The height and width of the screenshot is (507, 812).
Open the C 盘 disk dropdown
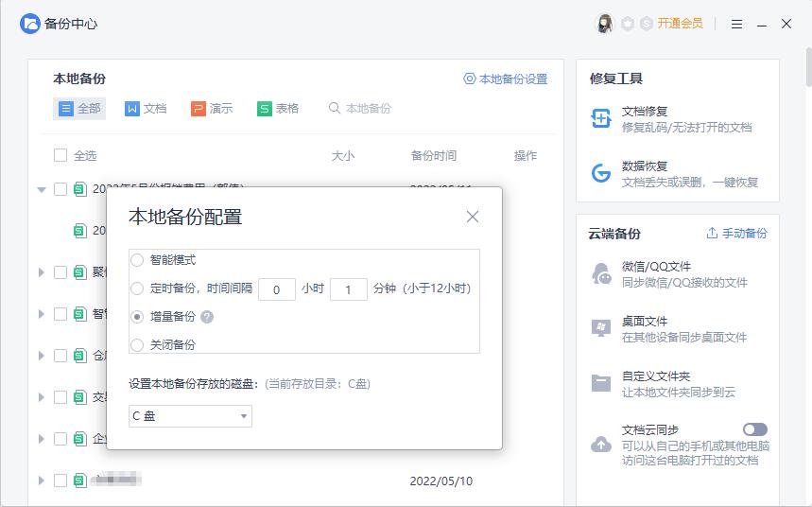190,416
